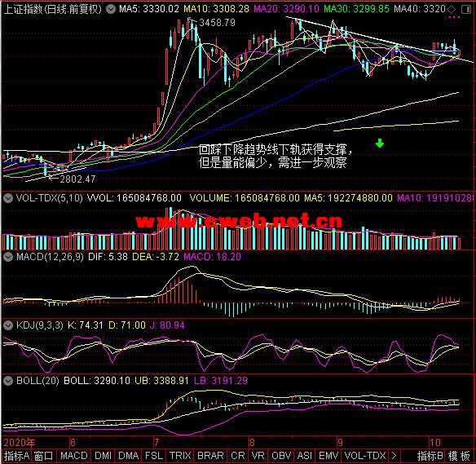Open the main chart indicator dropdown arrow
476x464 pixels.
click(111, 10)
